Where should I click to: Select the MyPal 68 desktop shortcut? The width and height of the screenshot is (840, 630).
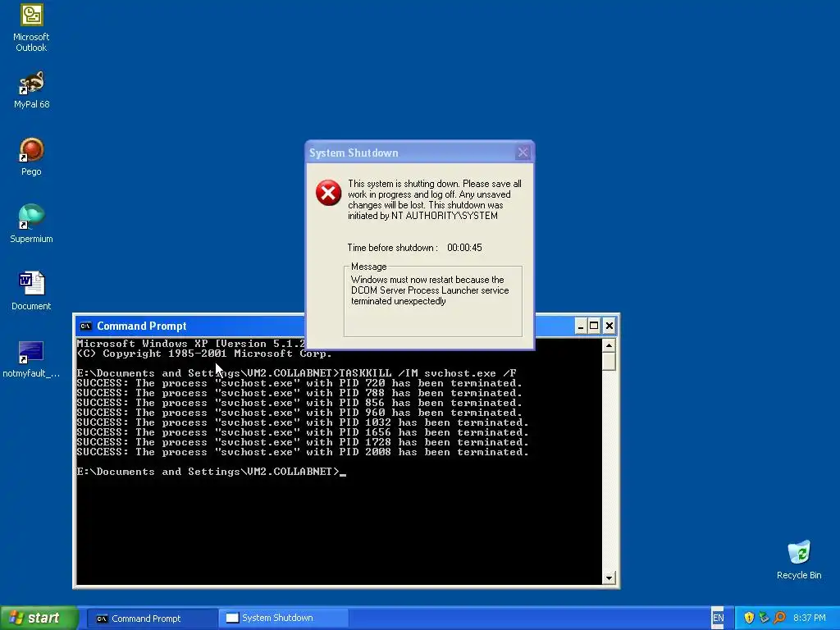31,90
